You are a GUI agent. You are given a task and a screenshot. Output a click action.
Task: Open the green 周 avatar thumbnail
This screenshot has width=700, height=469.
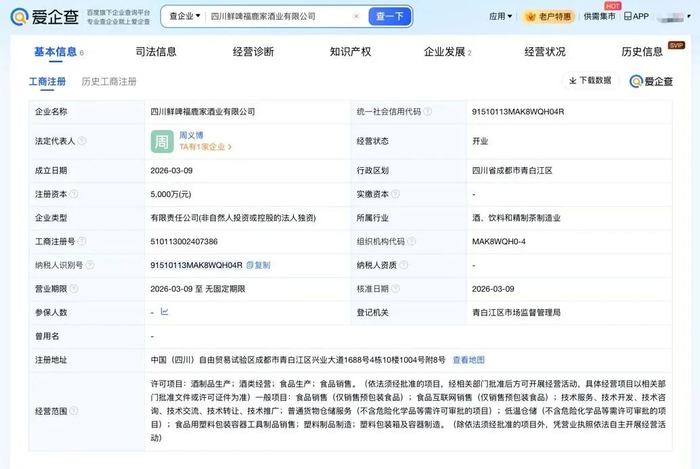point(162,141)
